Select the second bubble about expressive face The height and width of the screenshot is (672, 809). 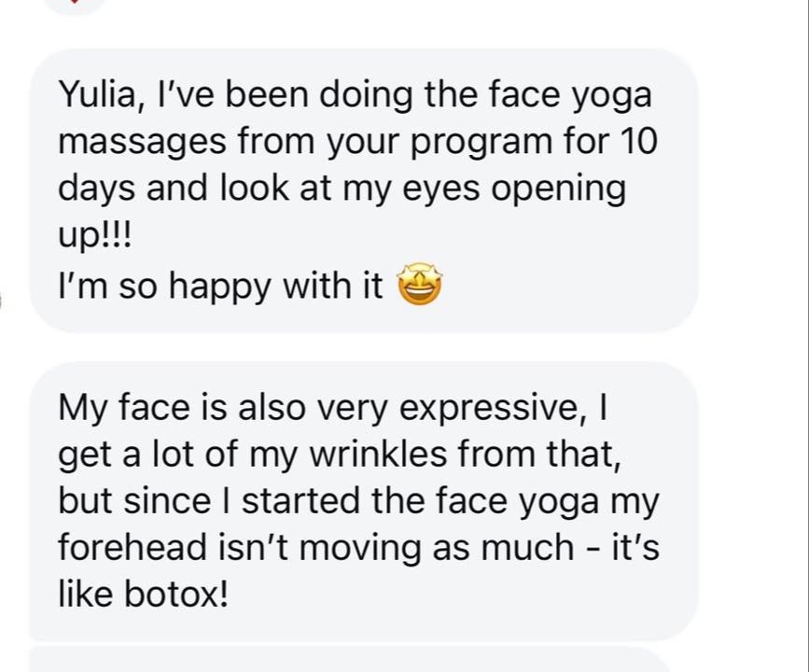(364, 501)
